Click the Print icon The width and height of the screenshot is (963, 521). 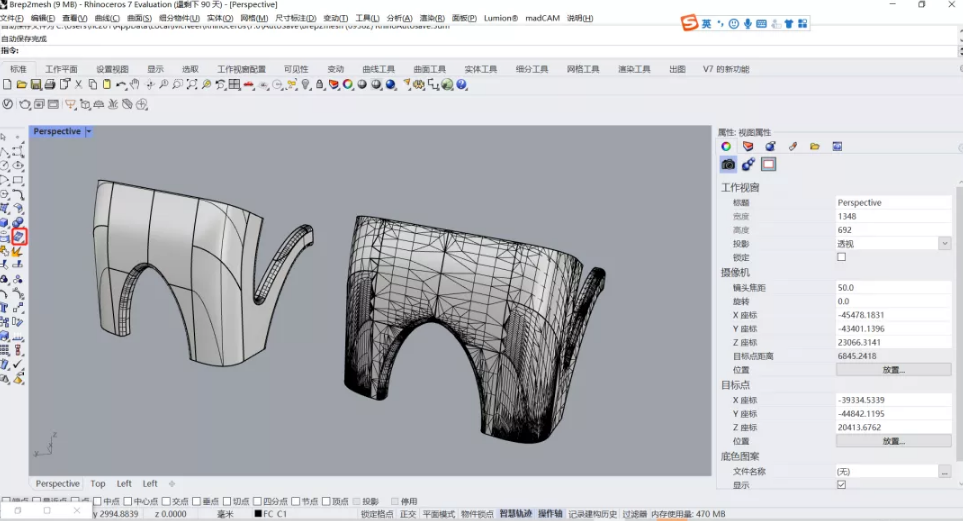50,84
